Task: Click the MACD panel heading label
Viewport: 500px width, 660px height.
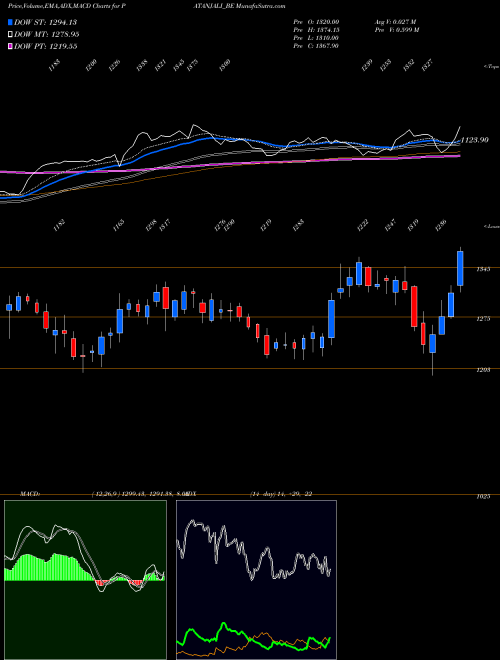Action: tap(30, 494)
